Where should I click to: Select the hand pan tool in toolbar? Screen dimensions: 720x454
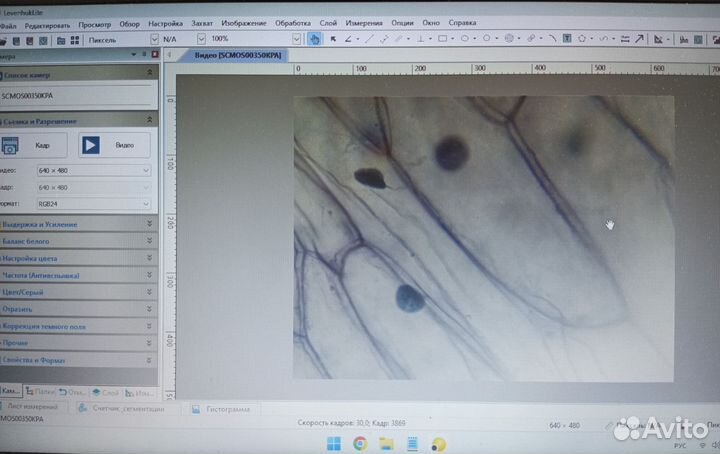pos(314,39)
